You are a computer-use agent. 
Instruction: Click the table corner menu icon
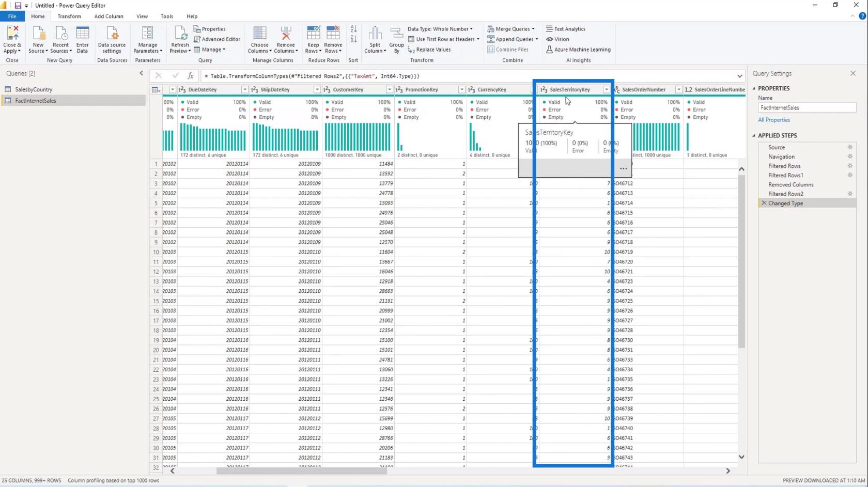click(x=156, y=90)
